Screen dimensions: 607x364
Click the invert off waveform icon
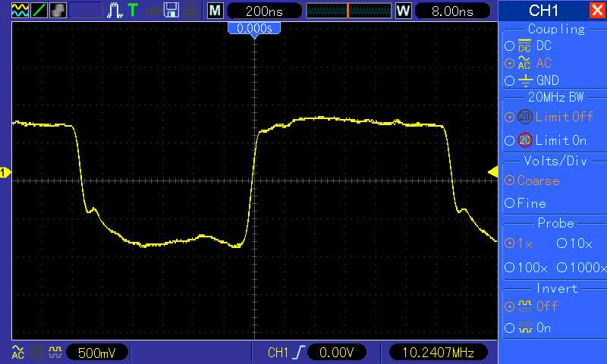524,306
